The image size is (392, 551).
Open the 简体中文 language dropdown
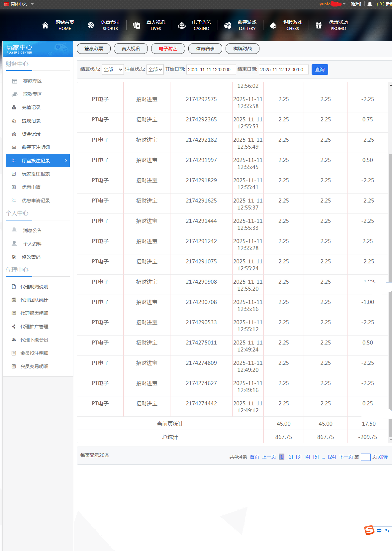click(x=19, y=4)
